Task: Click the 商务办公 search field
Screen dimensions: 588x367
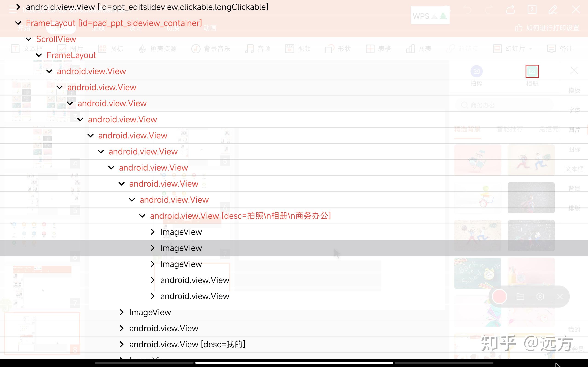Action: tap(504, 105)
